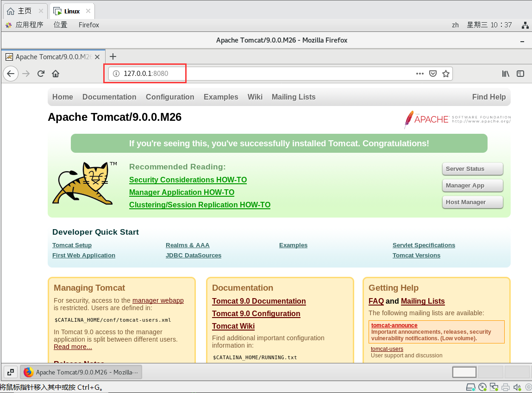Reload the current page
Image resolution: width=532 pixels, height=393 pixels.
pyautogui.click(x=41, y=74)
